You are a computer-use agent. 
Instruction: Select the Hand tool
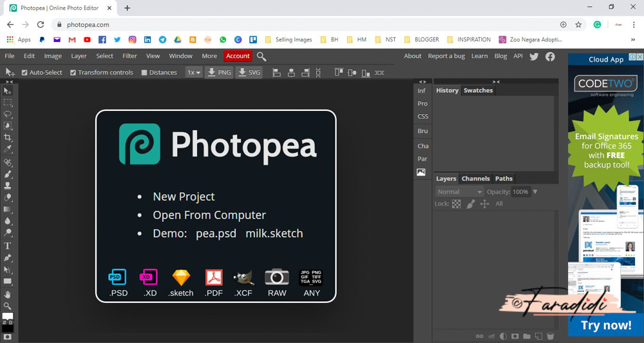point(7,295)
